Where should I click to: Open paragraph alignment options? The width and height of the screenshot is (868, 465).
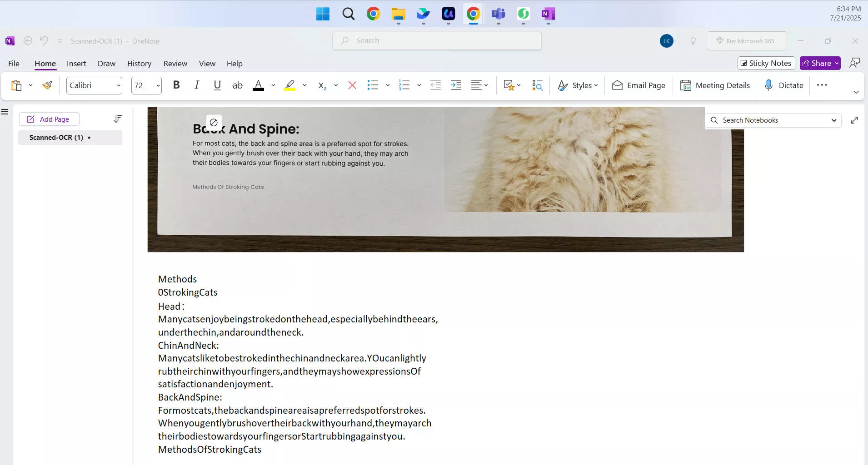(x=479, y=85)
